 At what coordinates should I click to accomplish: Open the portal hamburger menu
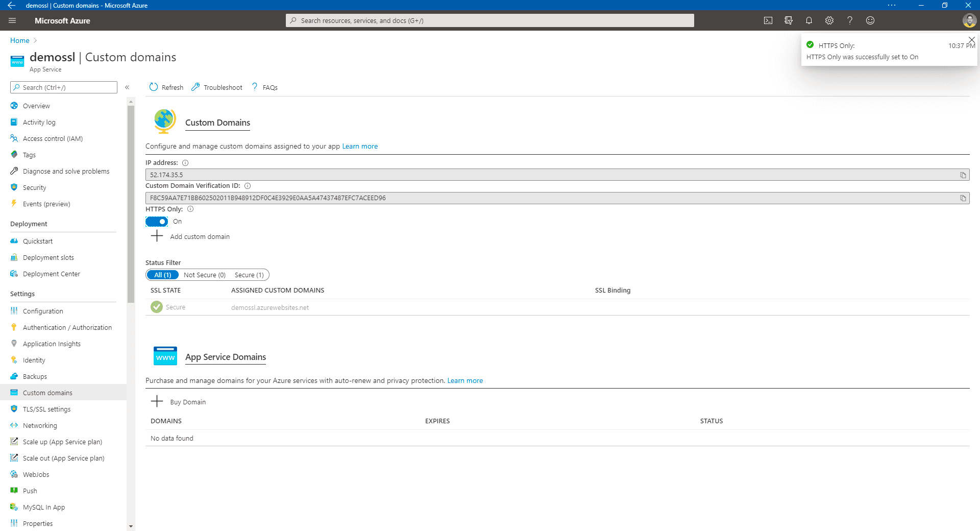coord(12,20)
